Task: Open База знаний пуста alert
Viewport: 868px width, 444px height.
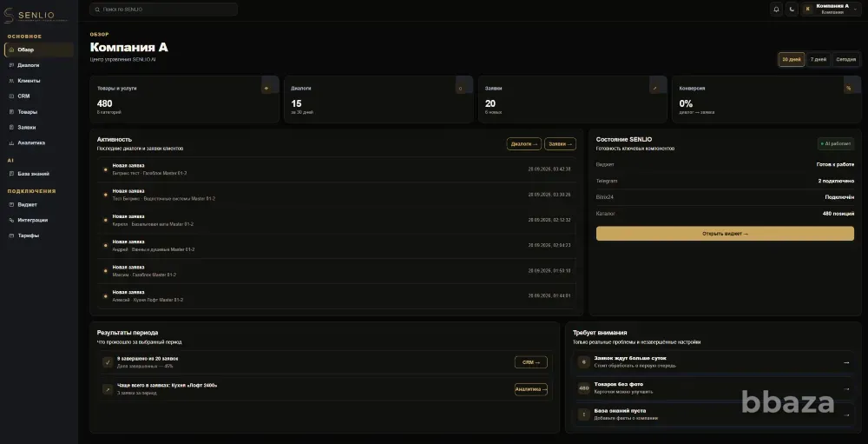Action: 713,414
